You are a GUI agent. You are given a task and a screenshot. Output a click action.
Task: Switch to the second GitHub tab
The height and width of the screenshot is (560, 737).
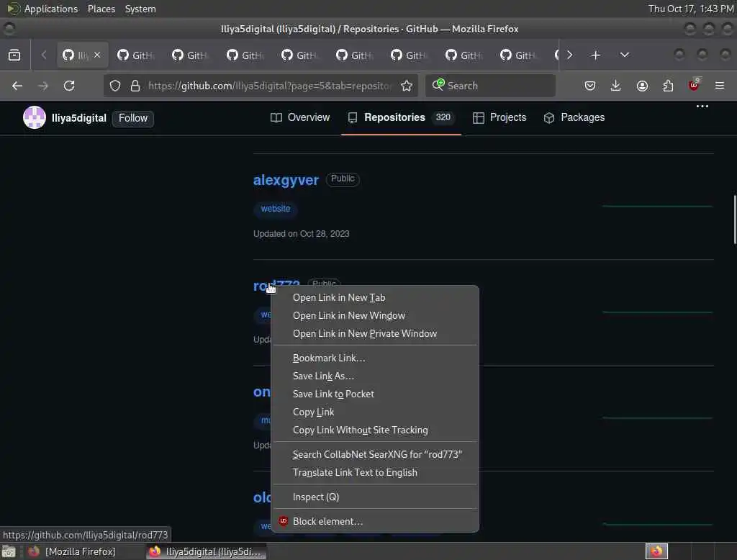pos(135,55)
